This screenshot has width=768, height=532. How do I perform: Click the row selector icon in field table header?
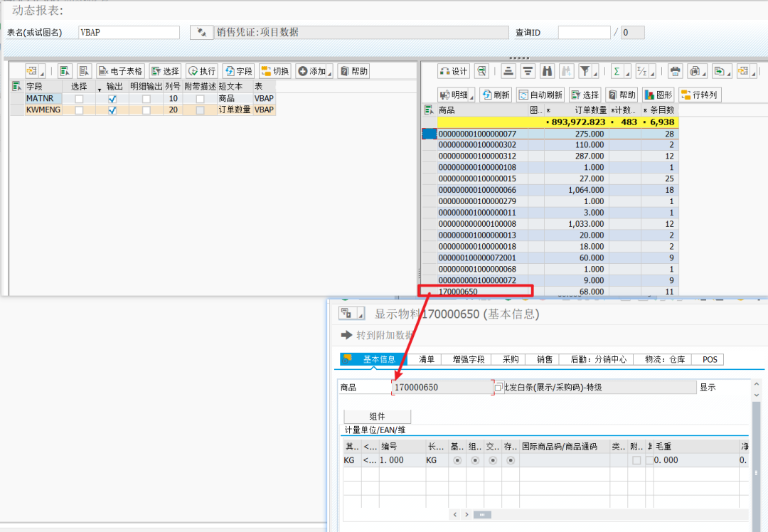(x=16, y=86)
